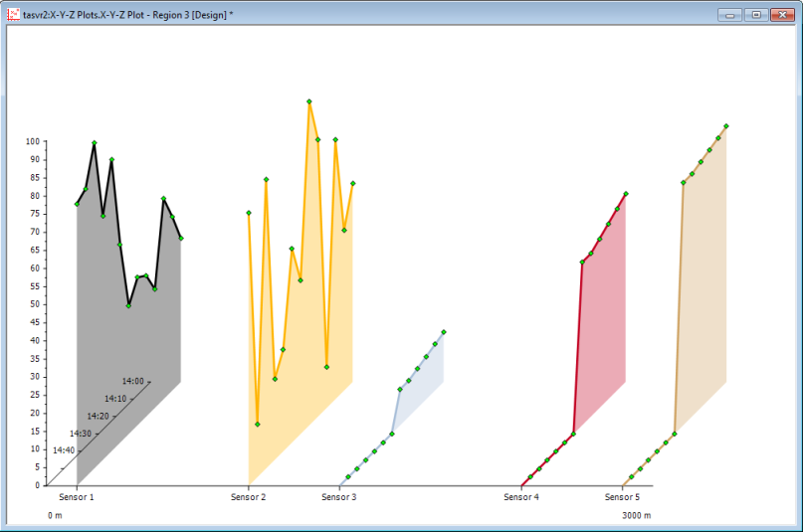Select the Sensor 2 axis label
Screen dimensions: 803x532
[248, 497]
